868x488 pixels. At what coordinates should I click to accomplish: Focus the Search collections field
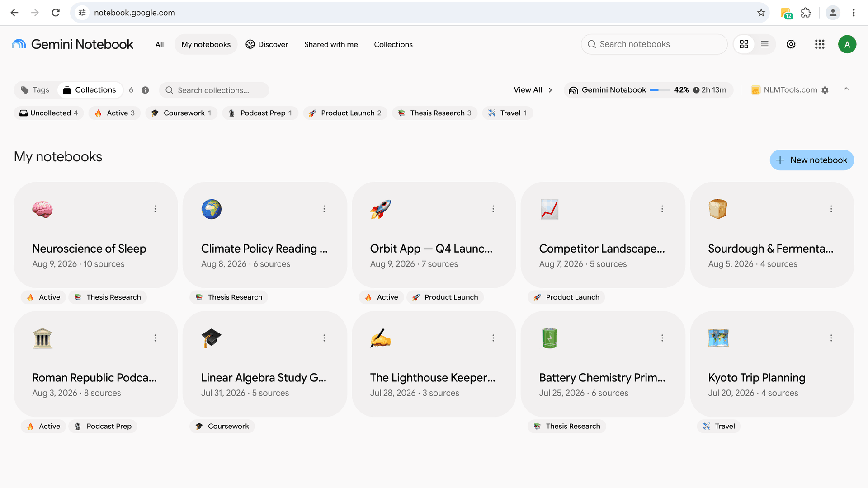click(214, 90)
